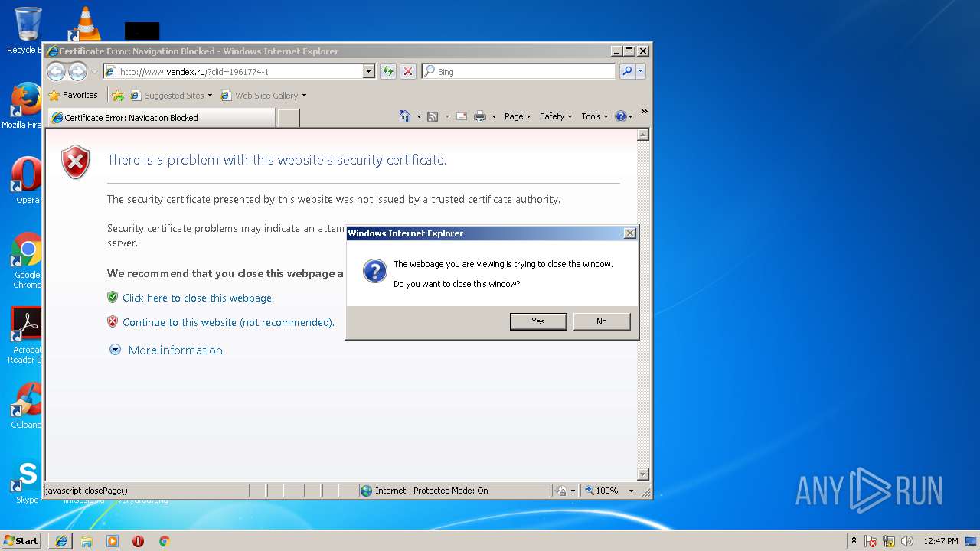Open the VLC media player desktop icon

tap(86, 24)
